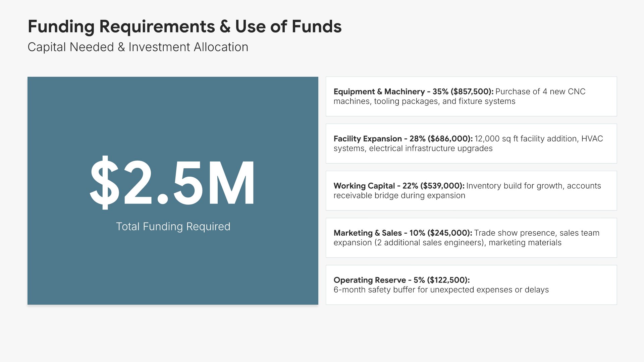Click the "tooling packages, and fixture systems" text
Screen dimensions: 644x362
point(444,102)
